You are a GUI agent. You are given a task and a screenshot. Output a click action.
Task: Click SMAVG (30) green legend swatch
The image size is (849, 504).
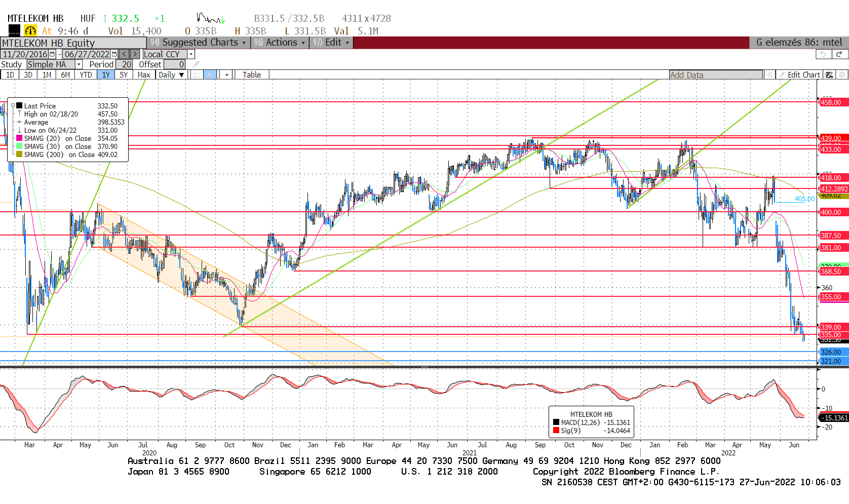19,146
